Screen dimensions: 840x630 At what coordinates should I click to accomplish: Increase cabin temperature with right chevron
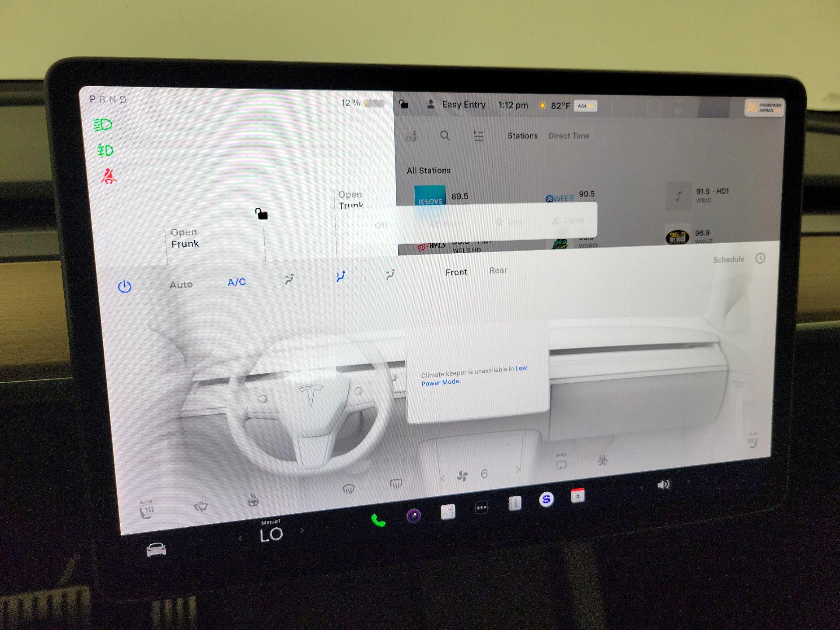pos(301,531)
